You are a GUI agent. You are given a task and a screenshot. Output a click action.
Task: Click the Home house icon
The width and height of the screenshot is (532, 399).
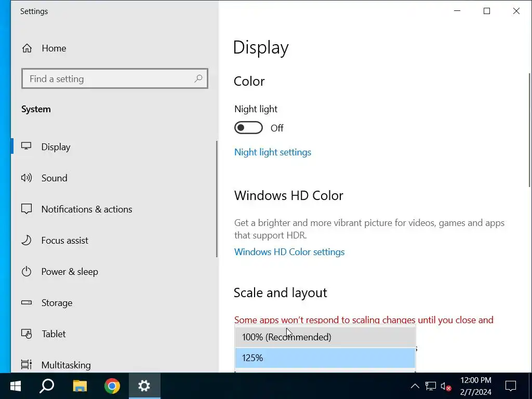click(27, 48)
